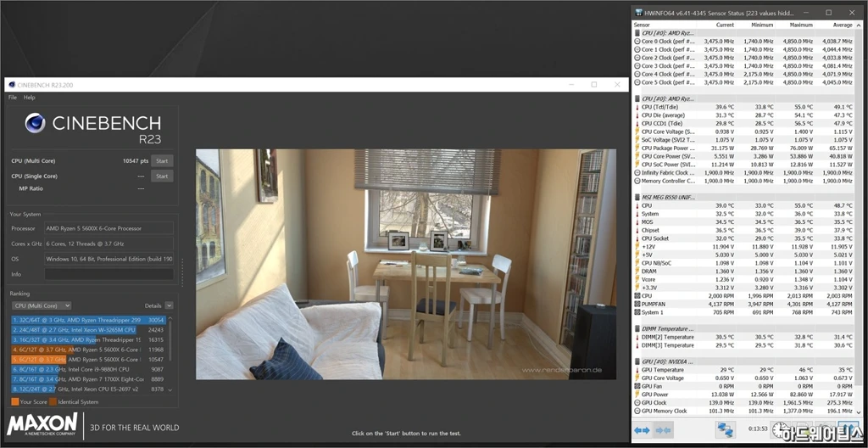Select ranking row 2 Intel Xeon W-3265M
Viewport: 868px width, 448px height.
click(88, 330)
